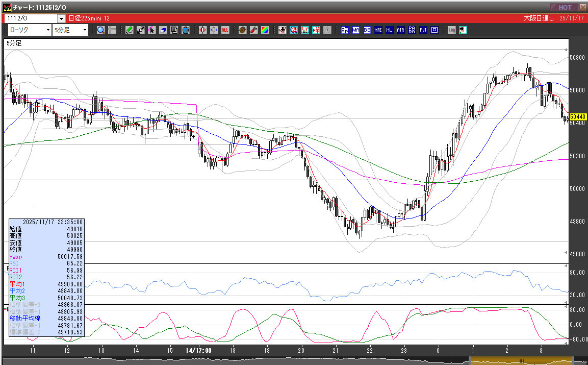Open the rainbow color settings icon

(x=265, y=30)
